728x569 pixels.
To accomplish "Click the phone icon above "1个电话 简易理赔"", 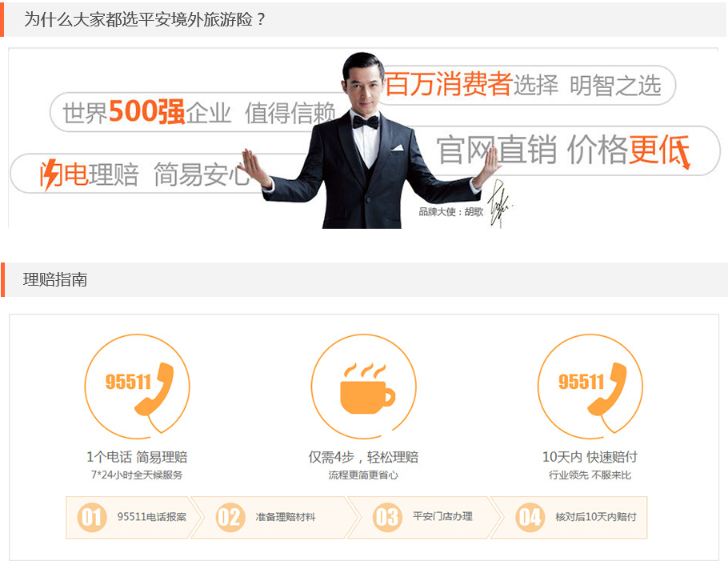I will click(x=137, y=387).
